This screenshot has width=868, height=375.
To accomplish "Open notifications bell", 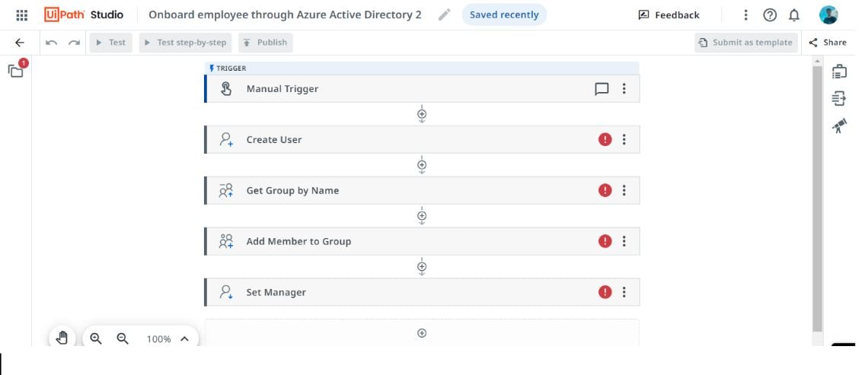I will [794, 15].
